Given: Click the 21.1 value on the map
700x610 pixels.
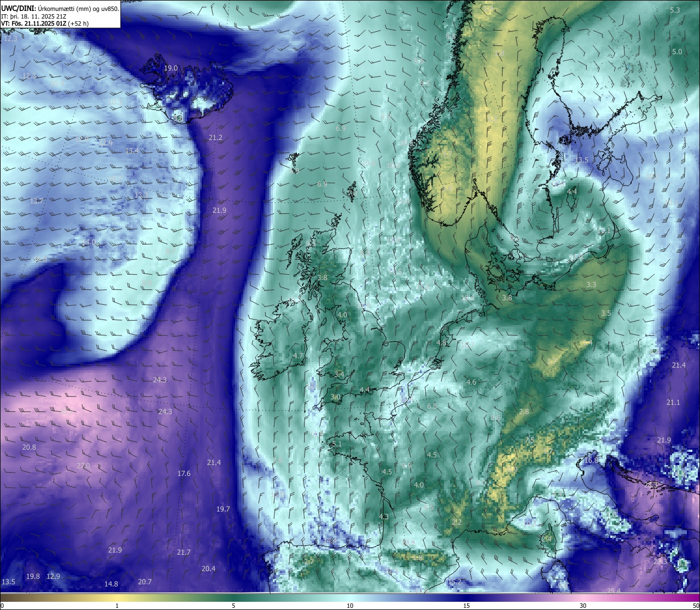Looking at the screenshot, I should (x=673, y=402).
